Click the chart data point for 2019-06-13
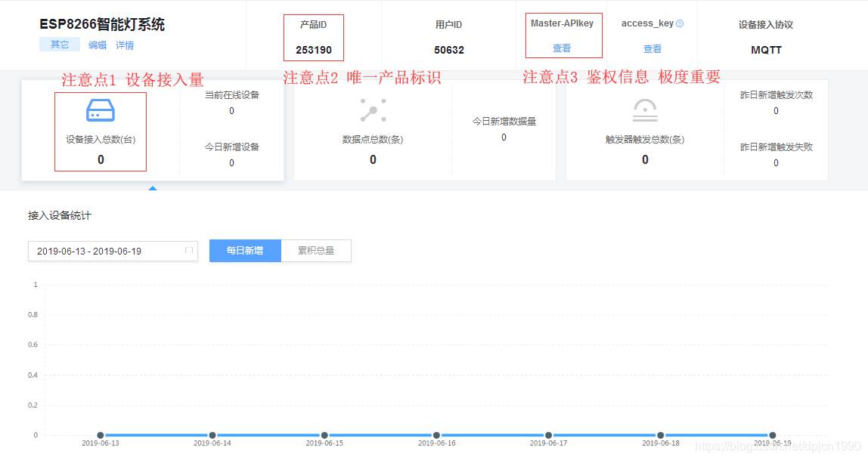The height and width of the screenshot is (460, 868). click(101, 435)
